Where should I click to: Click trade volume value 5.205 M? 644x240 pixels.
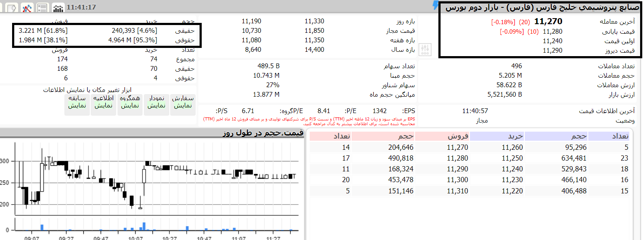point(510,76)
